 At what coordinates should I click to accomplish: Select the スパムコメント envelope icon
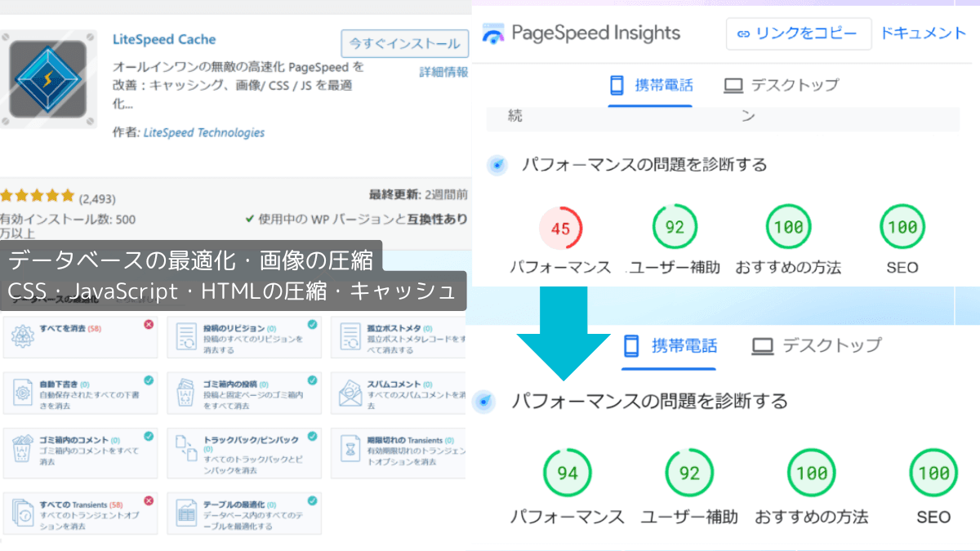coord(350,393)
